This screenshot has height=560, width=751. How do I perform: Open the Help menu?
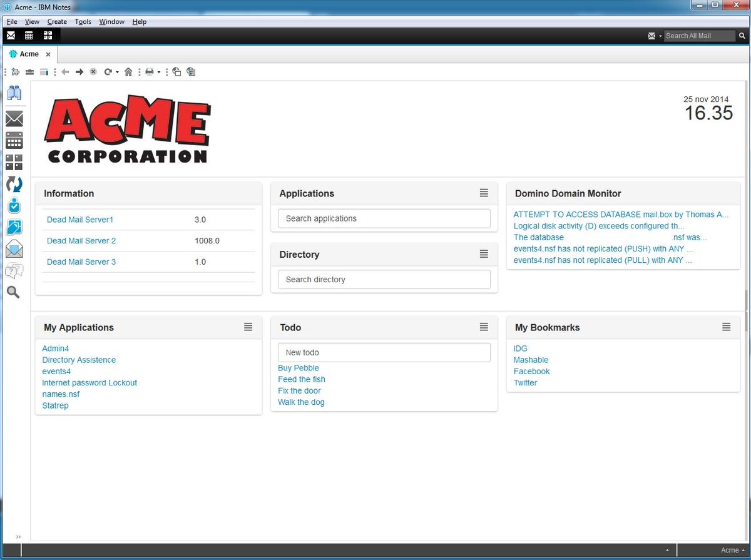(x=139, y=21)
